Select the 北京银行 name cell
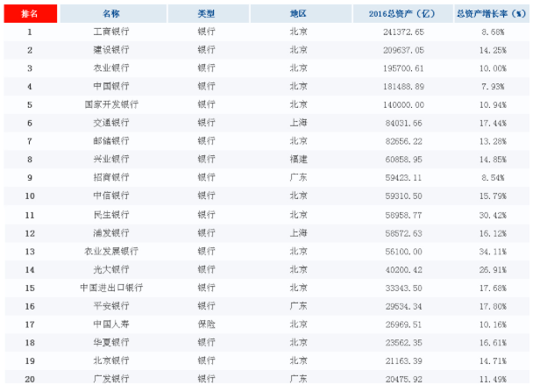Viewport: 540px width, 392px height. click(111, 361)
